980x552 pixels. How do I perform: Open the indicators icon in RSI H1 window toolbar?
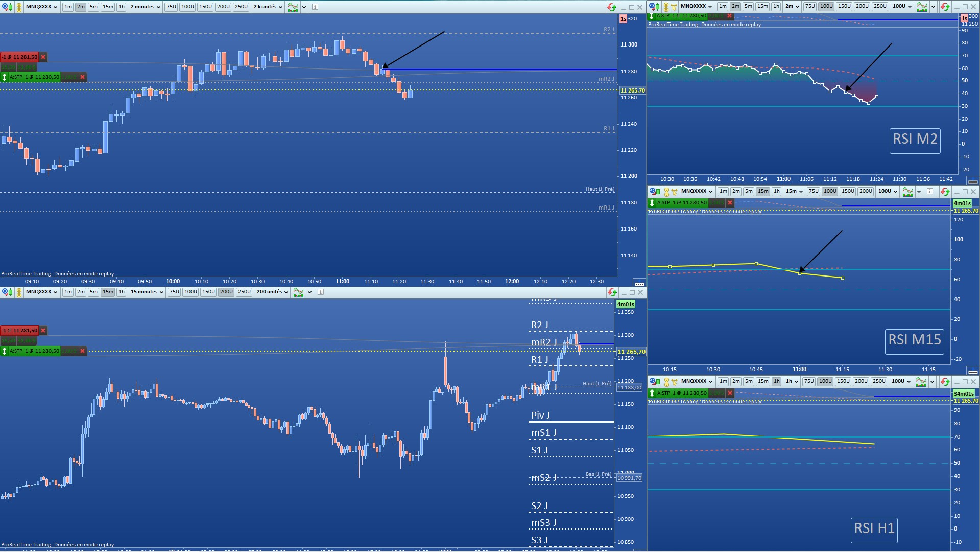point(921,382)
